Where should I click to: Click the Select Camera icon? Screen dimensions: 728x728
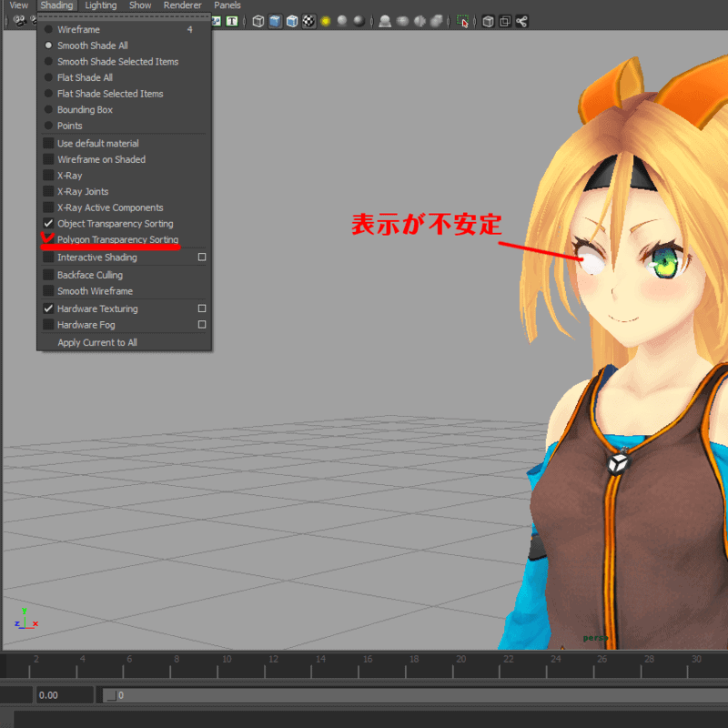19,21
